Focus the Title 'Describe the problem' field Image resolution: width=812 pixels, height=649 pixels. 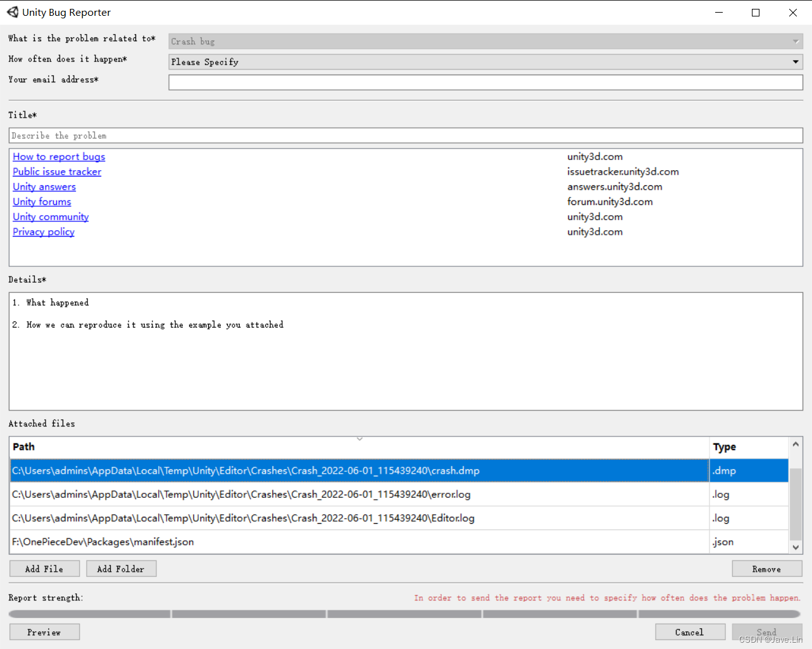click(x=406, y=135)
